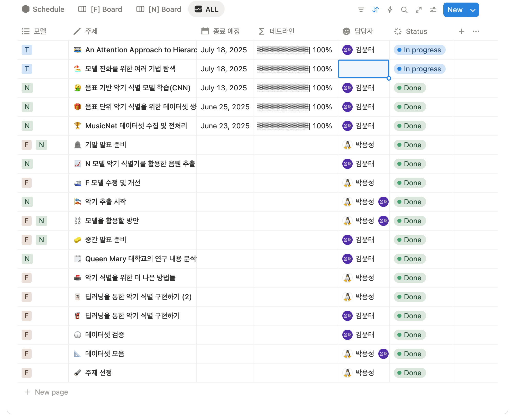Click the trophy icon on MusicNet row
This screenshot has width=513, height=420.
click(x=77, y=126)
